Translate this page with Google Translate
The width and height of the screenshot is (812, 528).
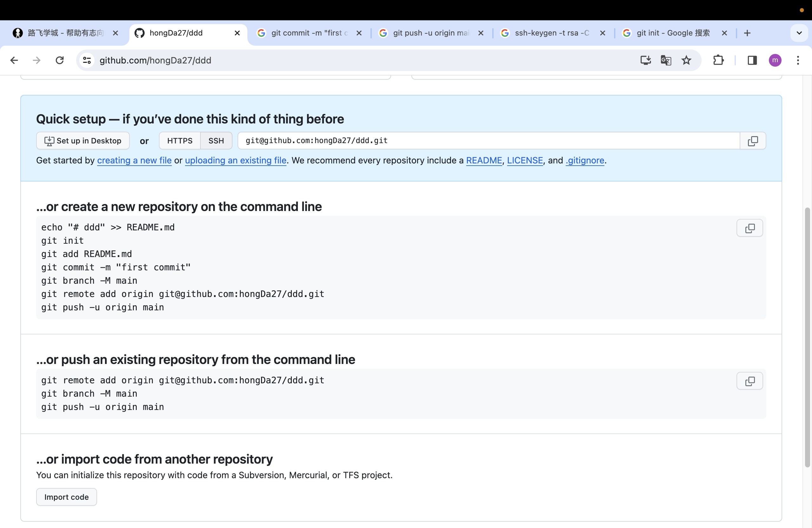(666, 60)
